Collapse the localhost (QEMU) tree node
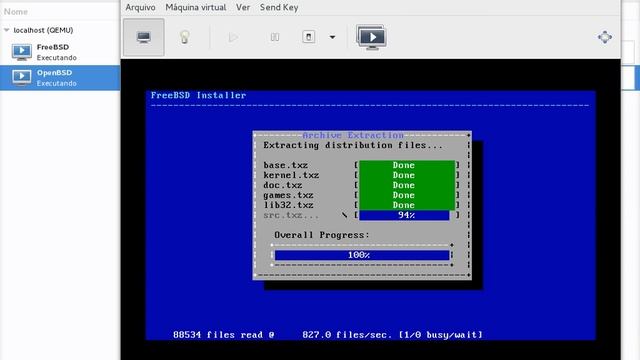This screenshot has height=360, width=640. pyautogui.click(x=7, y=30)
